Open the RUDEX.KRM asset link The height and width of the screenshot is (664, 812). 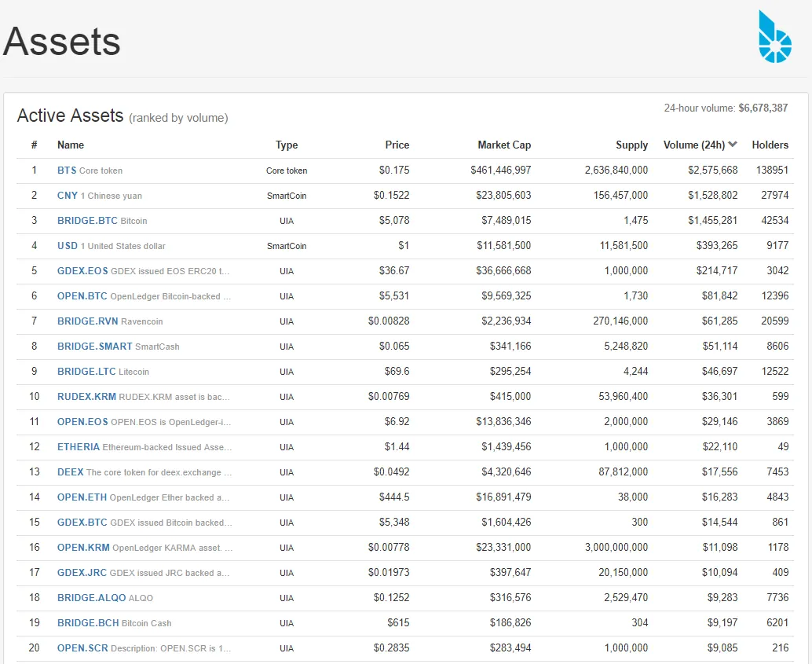point(86,397)
